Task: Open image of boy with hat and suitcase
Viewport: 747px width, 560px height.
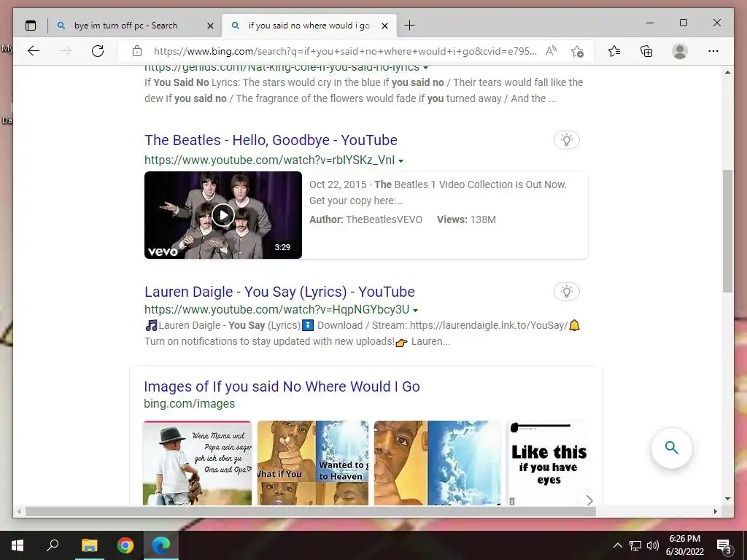Action: point(197,463)
